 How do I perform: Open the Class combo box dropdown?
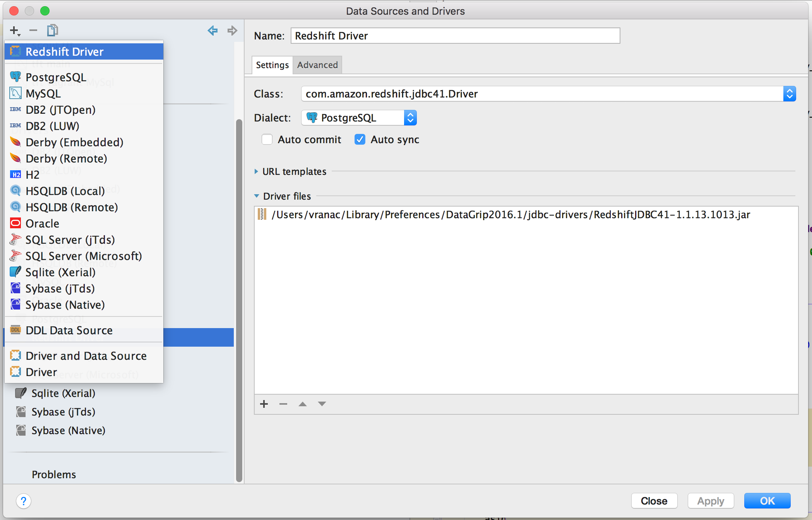[790, 94]
